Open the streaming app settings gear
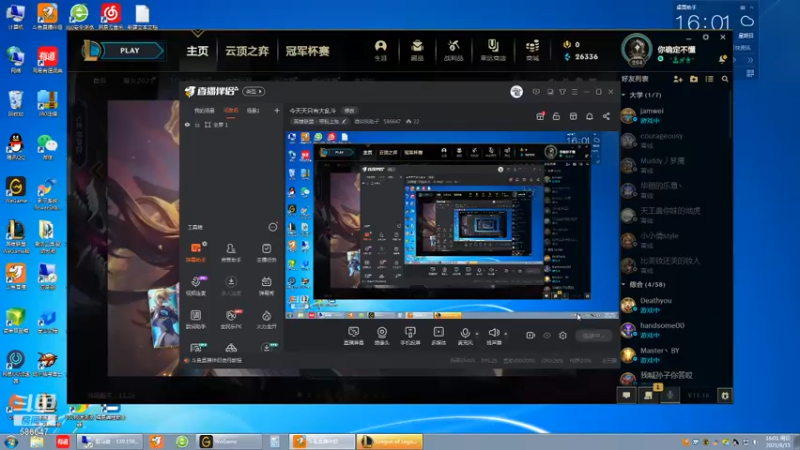 point(563,335)
